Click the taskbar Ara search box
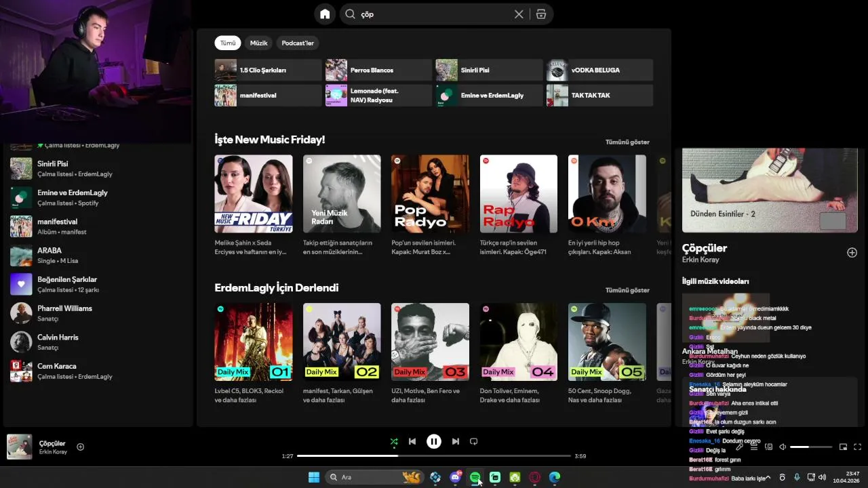 [x=374, y=477]
